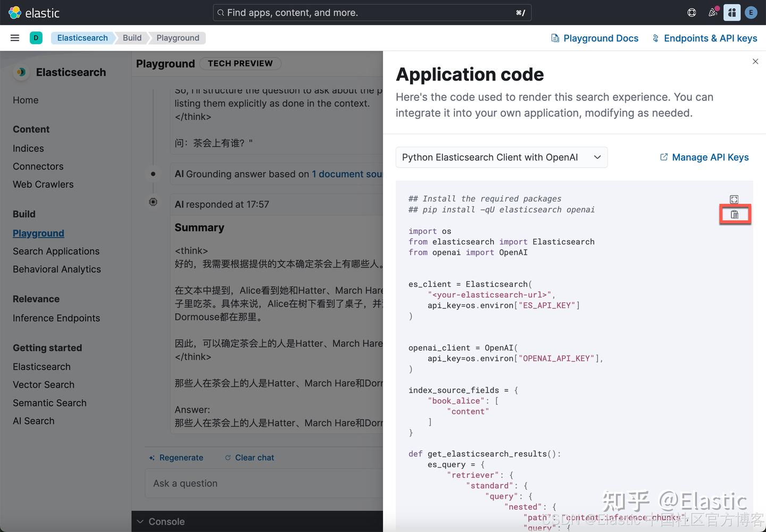Open the D deployment space selector
Screen dimensions: 766x532
(x=36, y=38)
